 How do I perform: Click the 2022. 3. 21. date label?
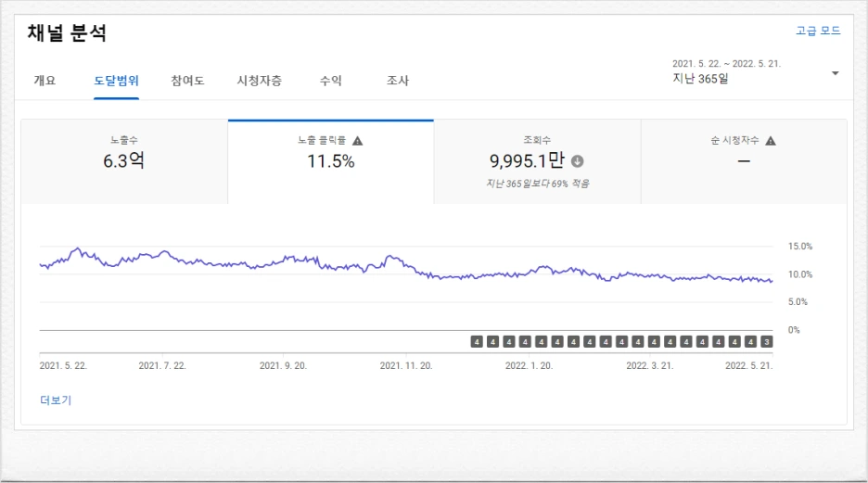click(x=650, y=365)
